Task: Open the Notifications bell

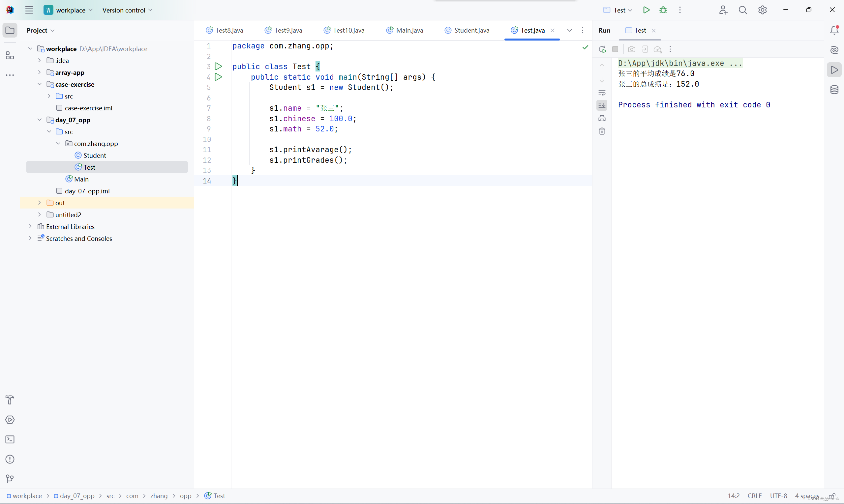Action: tap(834, 30)
